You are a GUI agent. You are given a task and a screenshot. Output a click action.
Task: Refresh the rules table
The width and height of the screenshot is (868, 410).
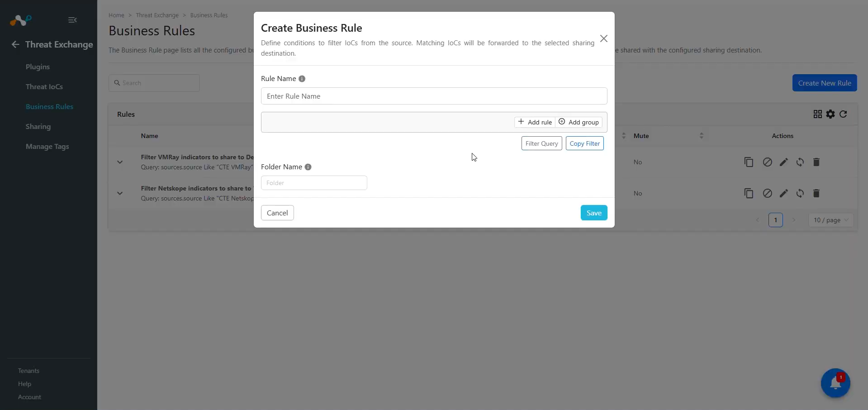[843, 114]
